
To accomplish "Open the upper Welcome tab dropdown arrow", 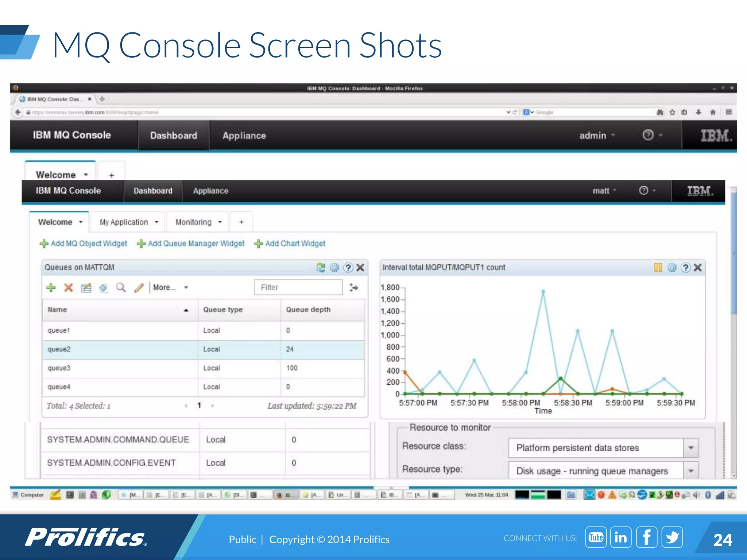I will tap(86, 175).
